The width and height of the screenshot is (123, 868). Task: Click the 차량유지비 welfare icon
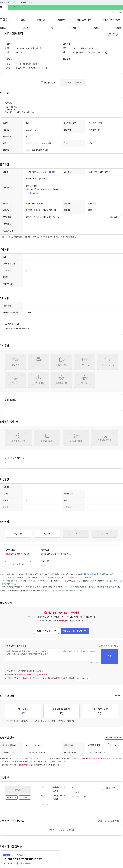pyautogui.click(x=61, y=362)
